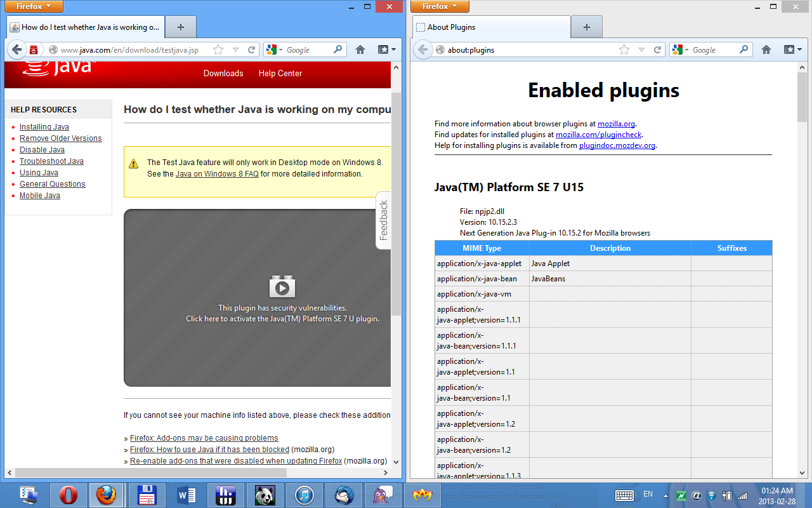The image size is (812, 508).
Task: Open Thunderbird from the taskbar
Action: point(343,495)
